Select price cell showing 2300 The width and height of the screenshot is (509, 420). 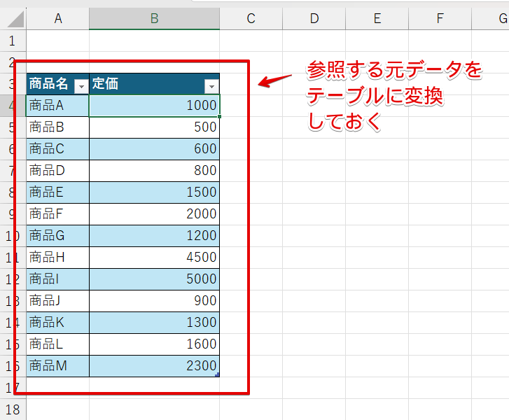(155, 366)
